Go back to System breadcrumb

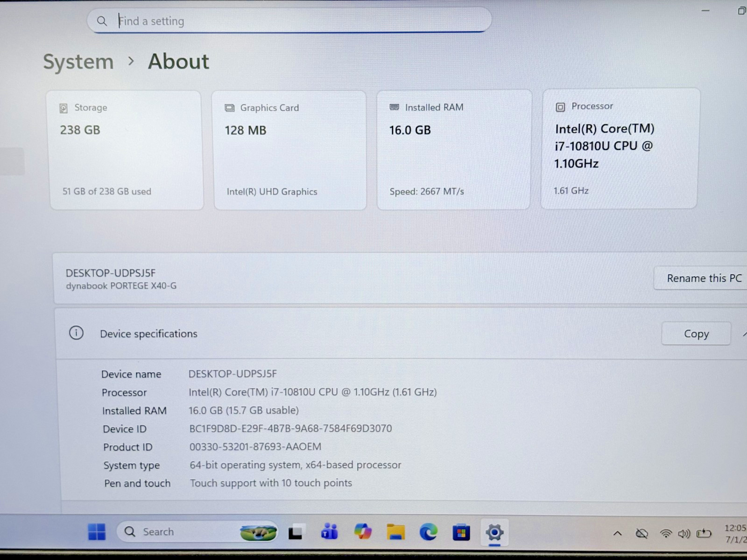78,62
